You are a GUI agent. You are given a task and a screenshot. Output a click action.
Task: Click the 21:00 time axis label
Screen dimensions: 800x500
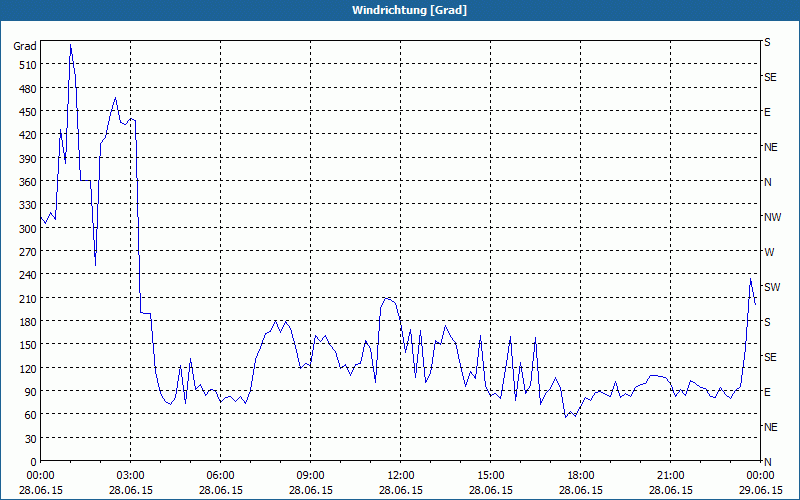(x=670, y=476)
